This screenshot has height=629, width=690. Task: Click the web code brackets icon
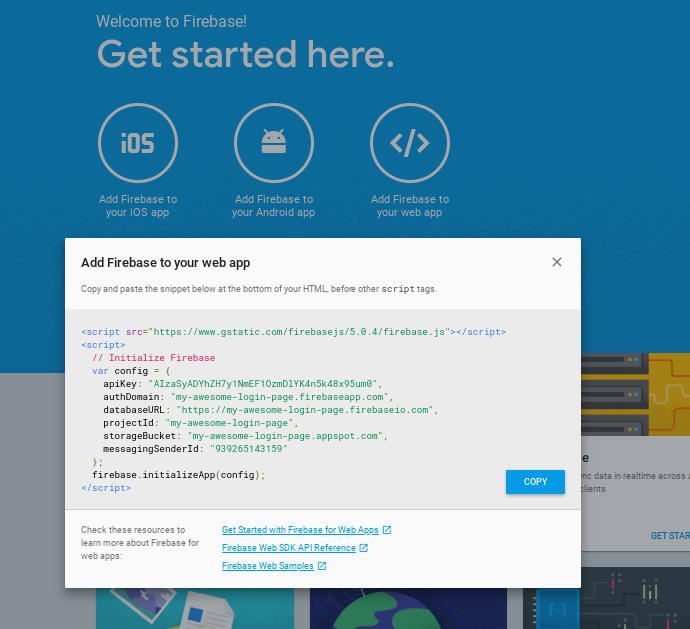(410, 143)
